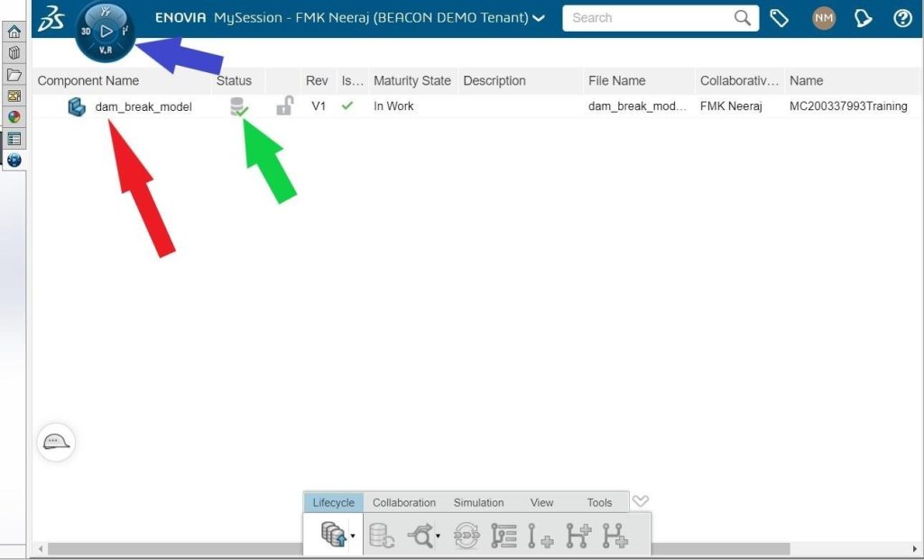Open the list properties icon in left sidebar
Image resolution: width=924 pixels, height=560 pixels.
(14, 139)
